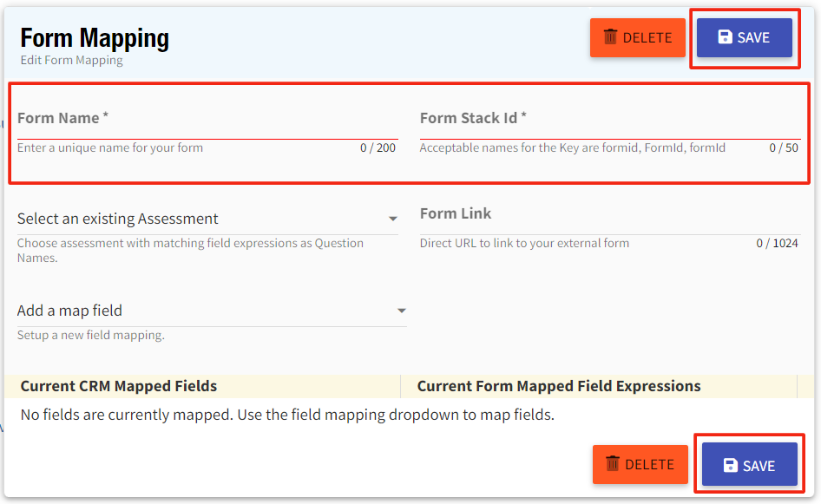Click the Form Mapping page title
The image size is (821, 504).
[95, 38]
